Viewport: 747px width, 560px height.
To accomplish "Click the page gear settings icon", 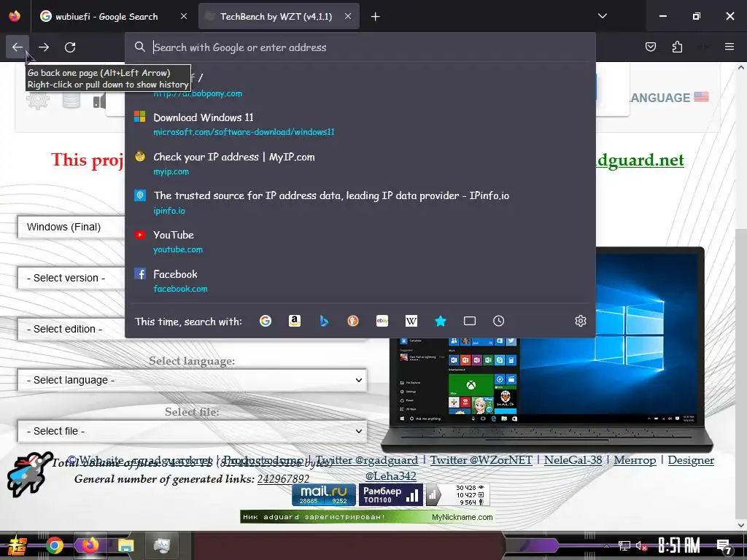I will tap(38, 101).
